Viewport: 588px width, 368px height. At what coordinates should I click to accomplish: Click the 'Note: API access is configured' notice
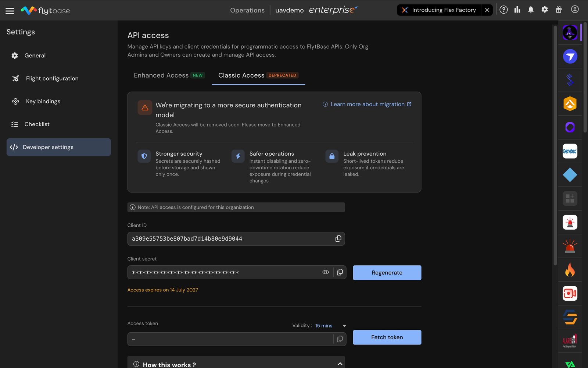(x=236, y=207)
